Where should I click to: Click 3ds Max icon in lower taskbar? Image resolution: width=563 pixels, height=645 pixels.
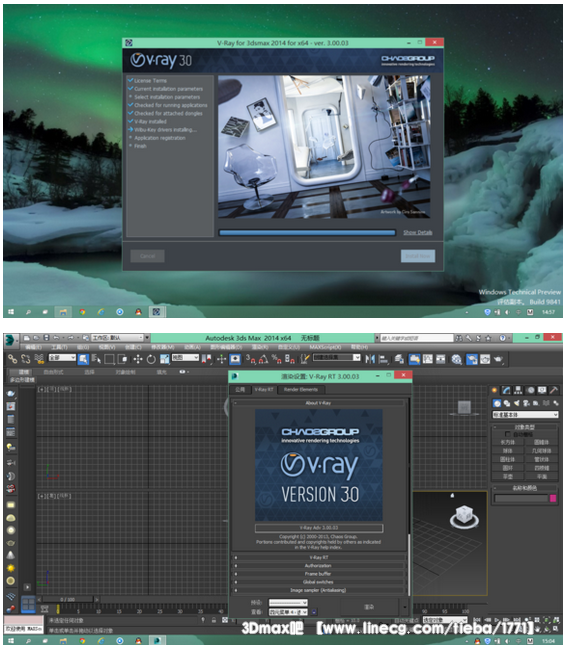coord(157,640)
